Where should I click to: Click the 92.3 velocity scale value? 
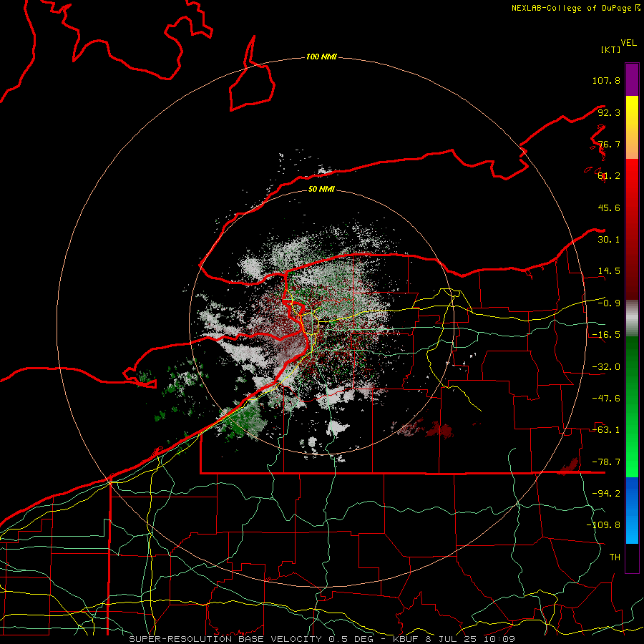click(x=609, y=112)
